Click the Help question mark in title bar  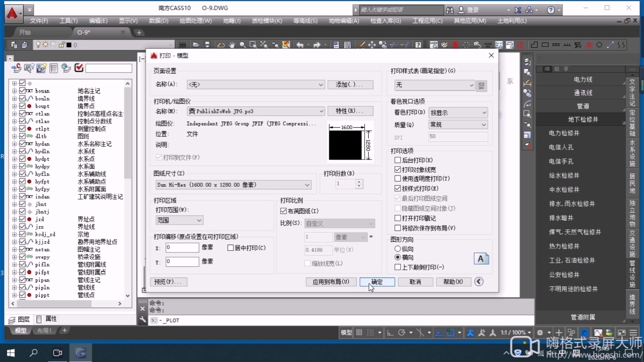click(x=551, y=10)
